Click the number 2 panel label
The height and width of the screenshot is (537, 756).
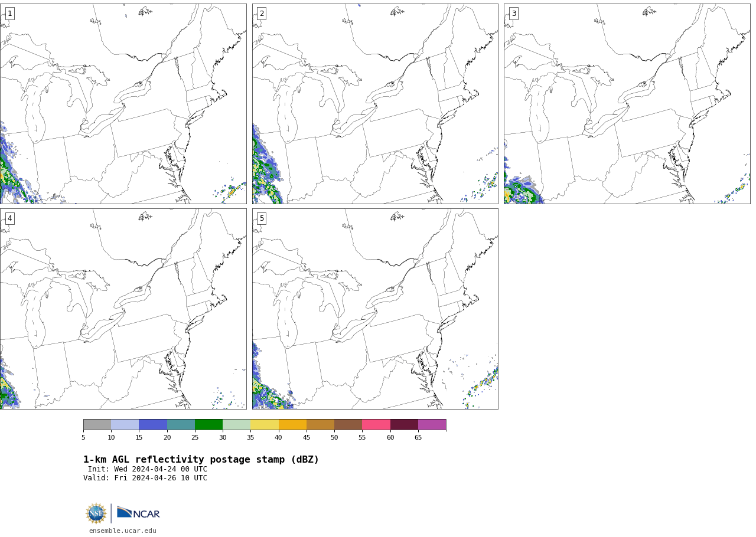(262, 14)
